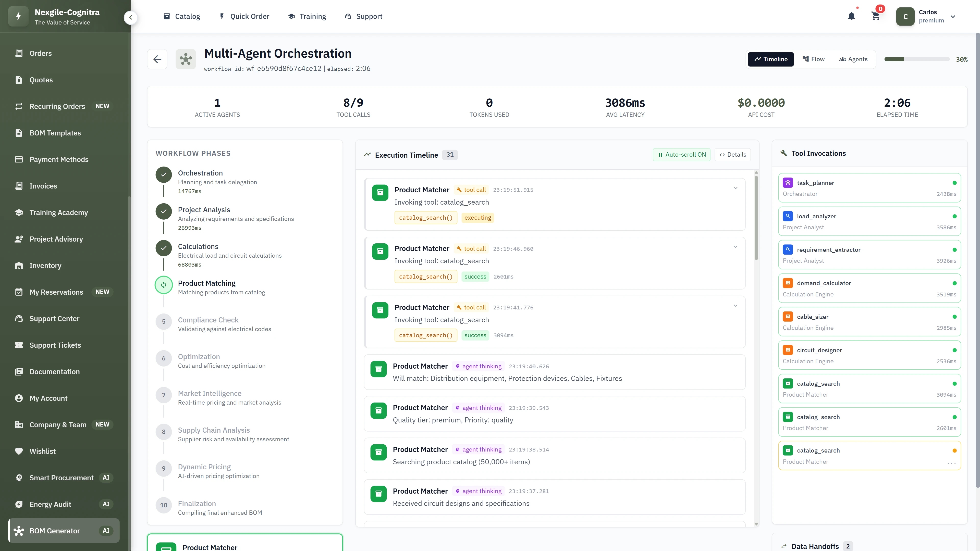Open the Quick Order page
This screenshot has height=551, width=980.
click(244, 16)
